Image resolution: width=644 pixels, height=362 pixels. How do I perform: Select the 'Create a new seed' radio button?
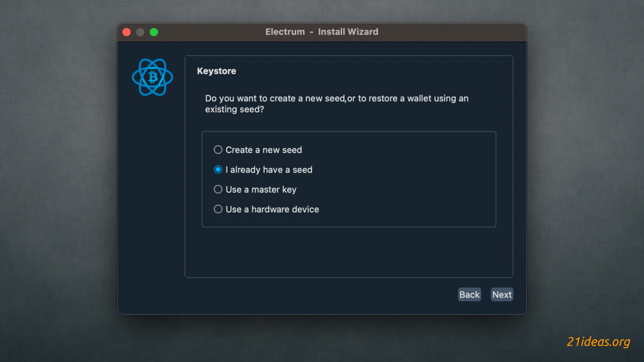point(218,150)
